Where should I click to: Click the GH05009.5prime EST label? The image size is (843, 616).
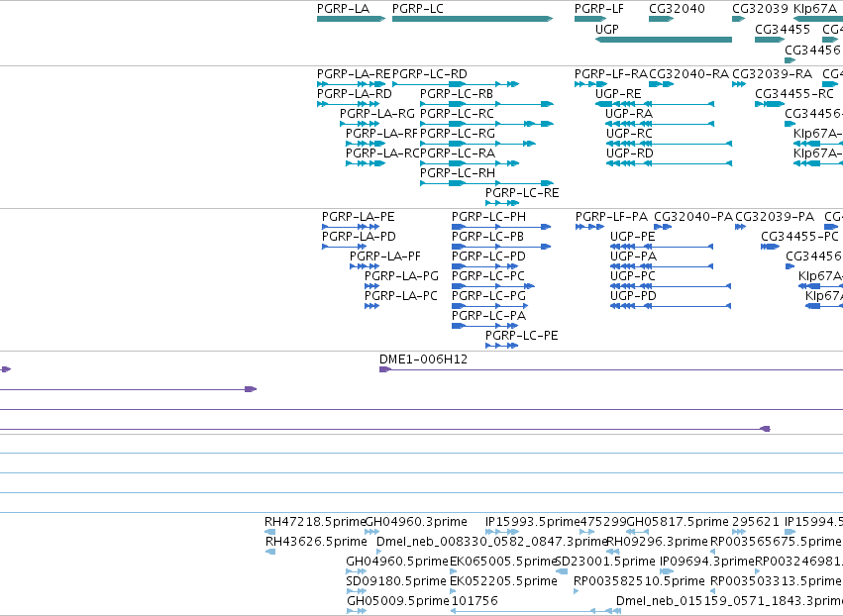(x=398, y=601)
